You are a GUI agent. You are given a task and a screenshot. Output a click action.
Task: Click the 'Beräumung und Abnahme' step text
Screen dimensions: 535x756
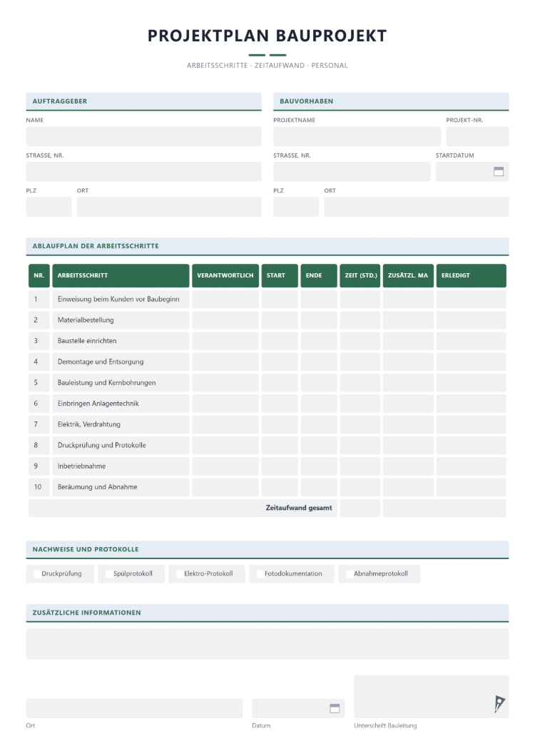coord(98,487)
